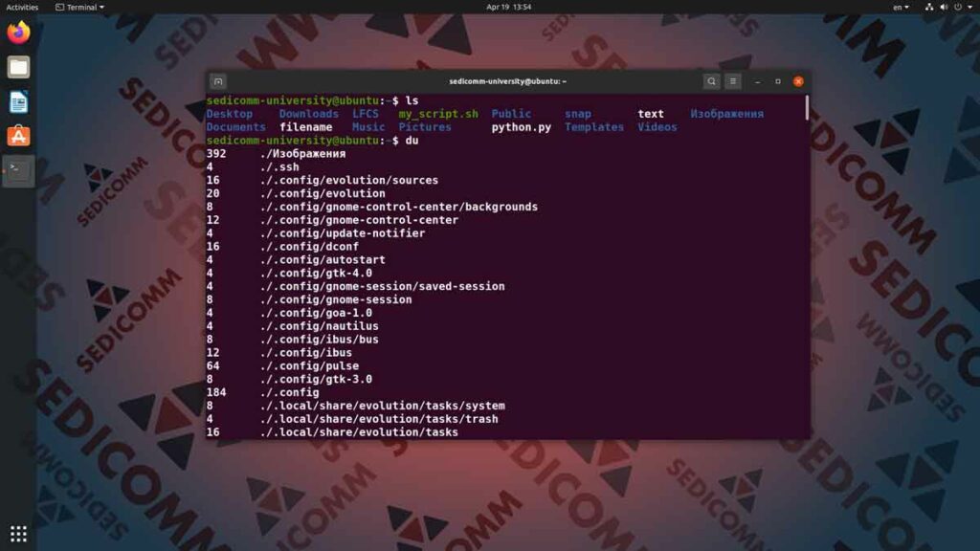The width and height of the screenshot is (980, 551).
Task: Click the ./.config/nautilus line
Action: click(x=293, y=326)
